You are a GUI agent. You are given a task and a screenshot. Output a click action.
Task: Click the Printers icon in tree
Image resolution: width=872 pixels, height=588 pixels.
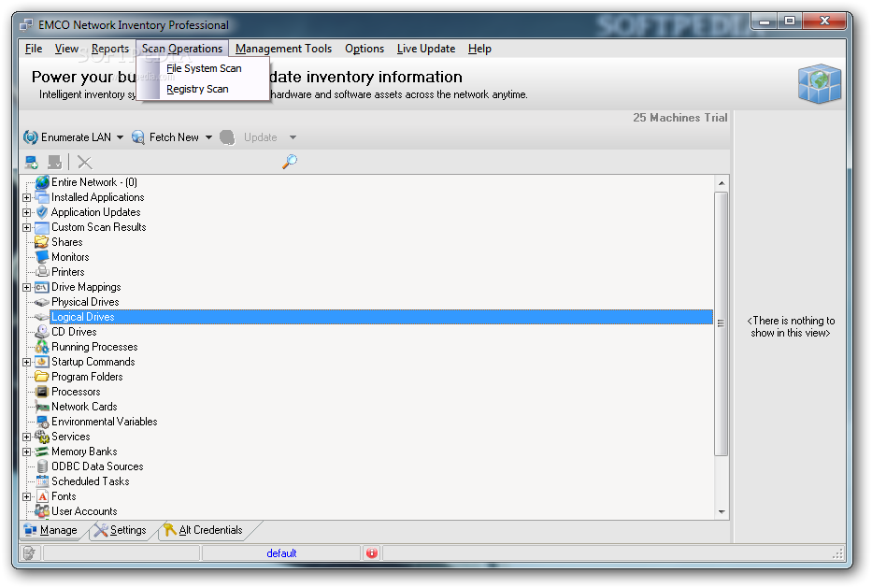pos(42,272)
